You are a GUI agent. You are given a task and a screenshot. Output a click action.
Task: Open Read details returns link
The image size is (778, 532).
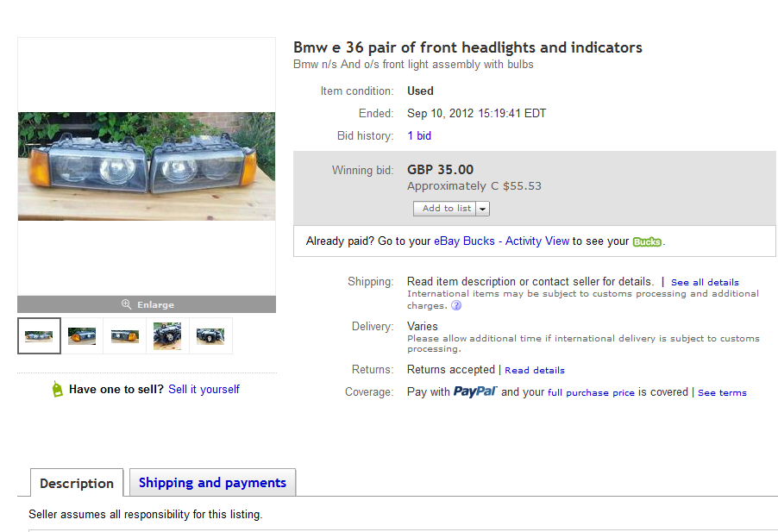535,371
